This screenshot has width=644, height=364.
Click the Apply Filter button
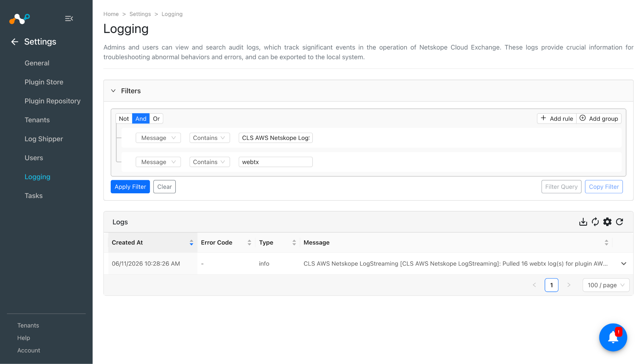coord(130,187)
